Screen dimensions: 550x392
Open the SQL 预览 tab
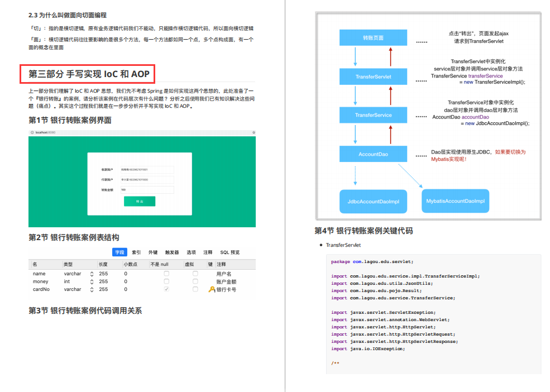tap(229, 252)
